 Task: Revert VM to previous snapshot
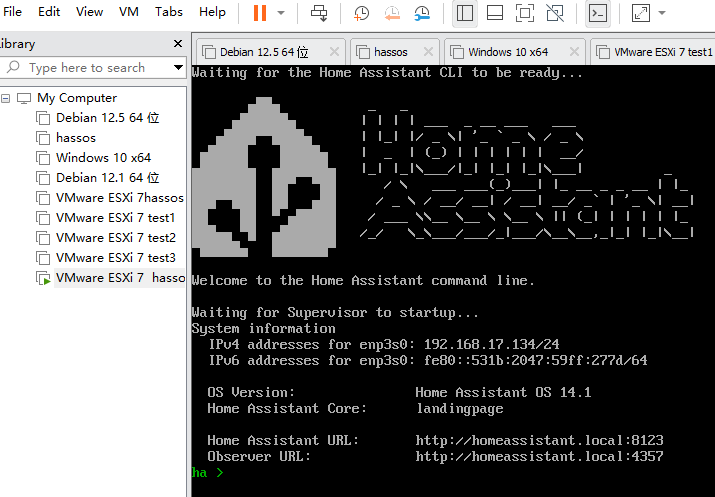pos(392,13)
